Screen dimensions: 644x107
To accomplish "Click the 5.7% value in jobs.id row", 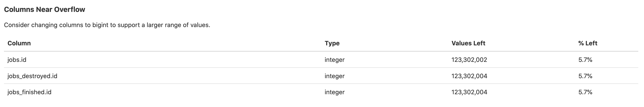I will [585, 60].
